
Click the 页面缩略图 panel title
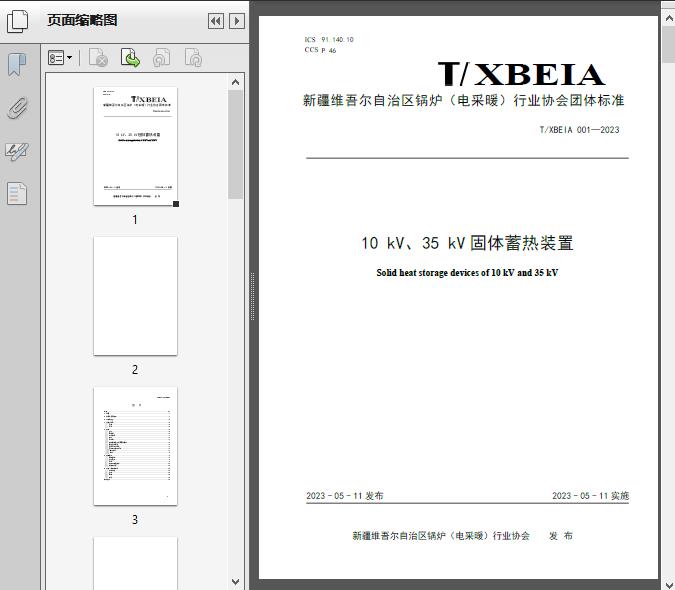click(x=82, y=20)
